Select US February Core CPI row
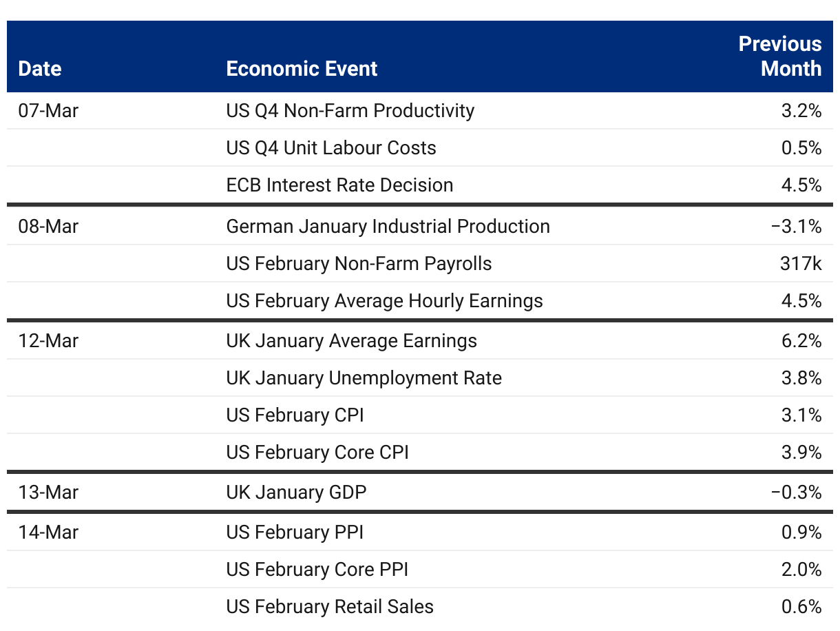The image size is (840, 631). (x=420, y=453)
